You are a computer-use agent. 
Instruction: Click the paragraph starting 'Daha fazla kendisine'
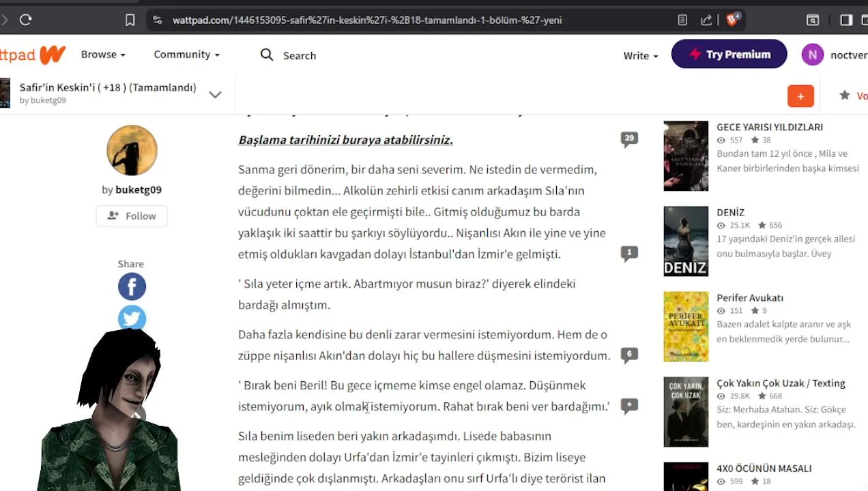424,344
